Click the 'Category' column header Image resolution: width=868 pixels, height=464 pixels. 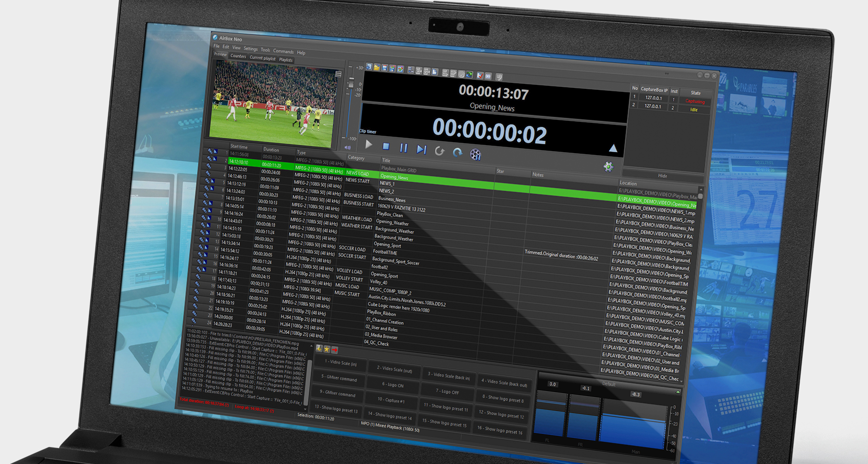click(x=356, y=158)
